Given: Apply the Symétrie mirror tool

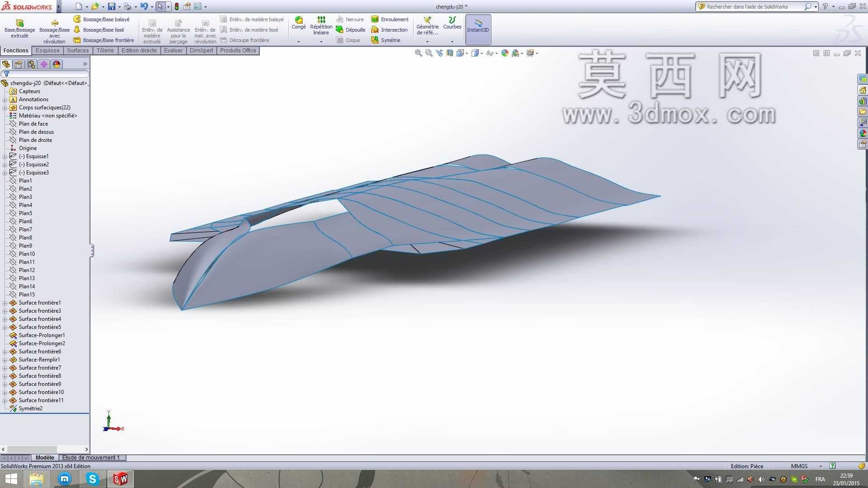Looking at the screenshot, I should 386,40.
